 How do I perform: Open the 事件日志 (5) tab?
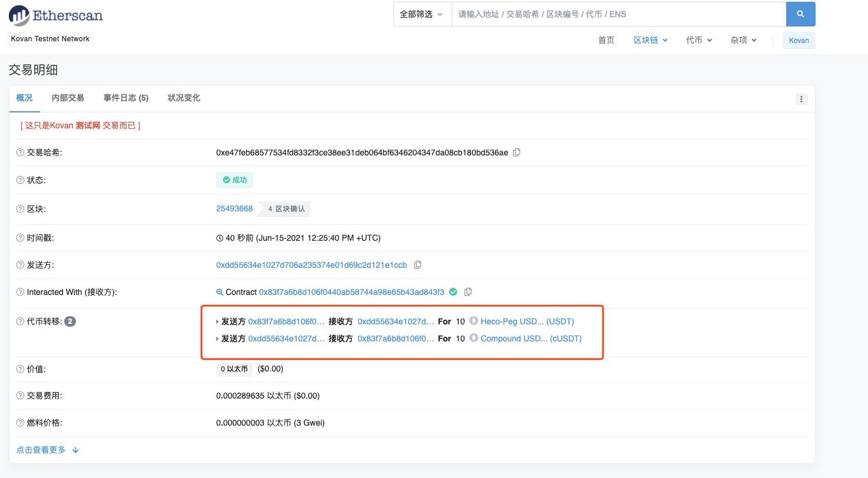126,98
